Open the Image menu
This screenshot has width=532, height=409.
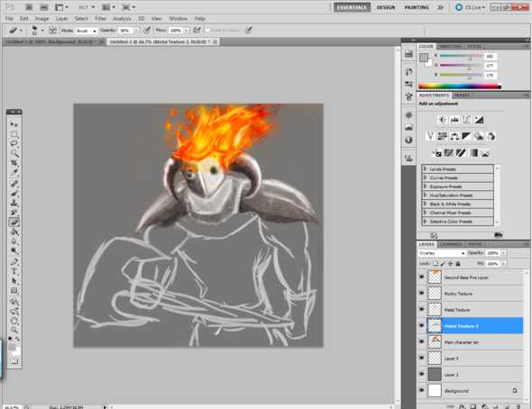pyautogui.click(x=41, y=19)
